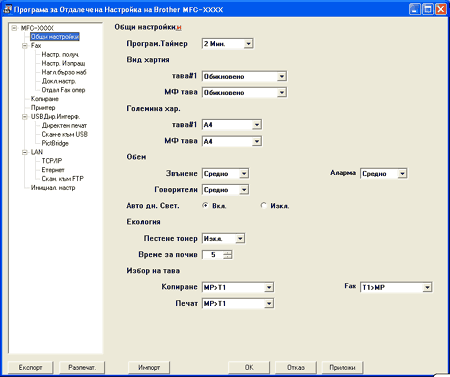Select Отдал Fax опер in the tree
This screenshot has width=450, height=377.
(63, 90)
